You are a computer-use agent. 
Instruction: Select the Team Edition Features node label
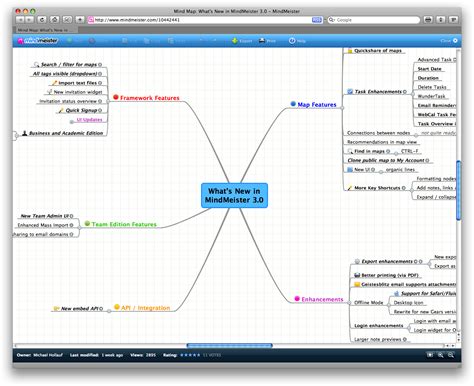coord(124,224)
